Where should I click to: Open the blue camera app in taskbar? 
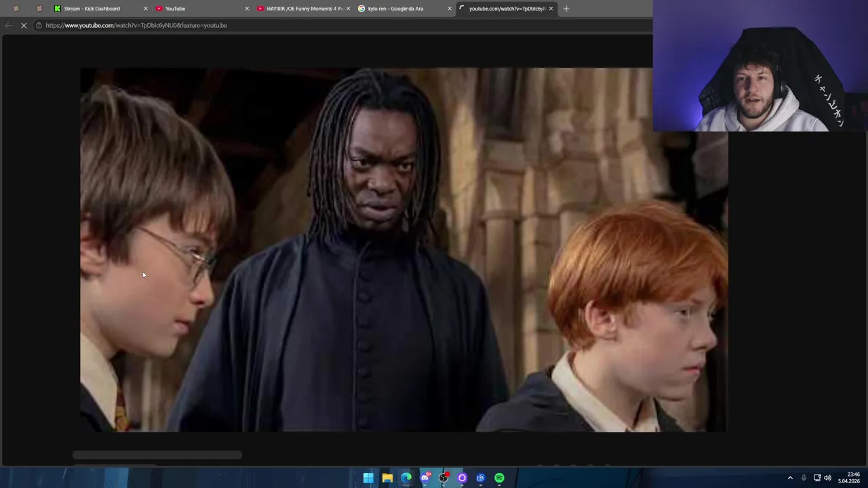point(481,478)
